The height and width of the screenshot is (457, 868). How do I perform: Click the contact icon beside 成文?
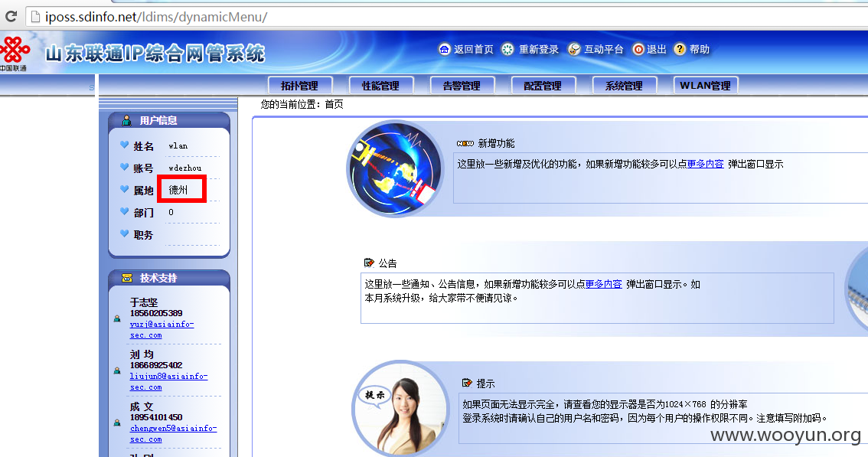[117, 423]
